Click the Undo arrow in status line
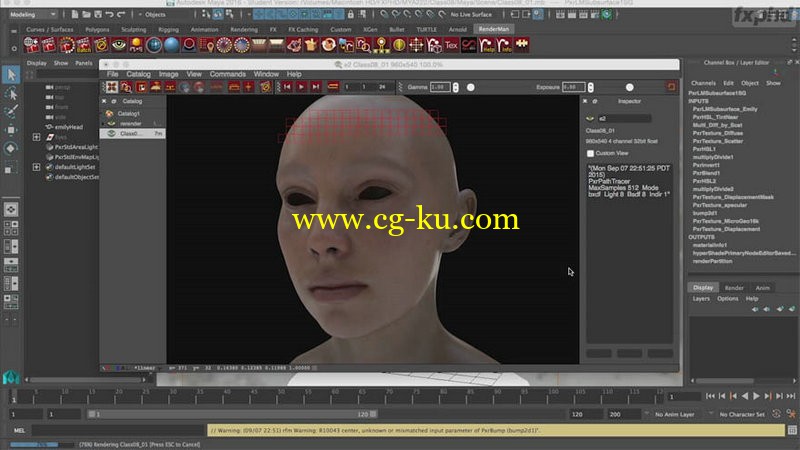The height and width of the screenshot is (450, 800). (x=109, y=14)
